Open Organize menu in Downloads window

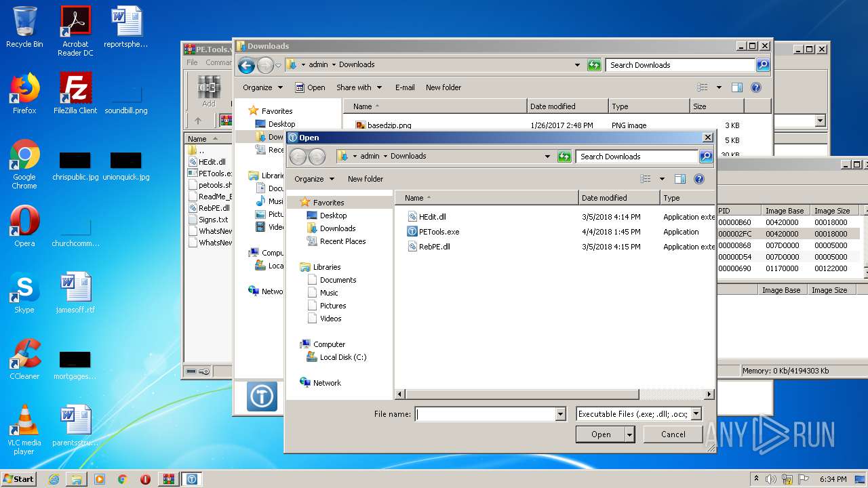click(262, 87)
